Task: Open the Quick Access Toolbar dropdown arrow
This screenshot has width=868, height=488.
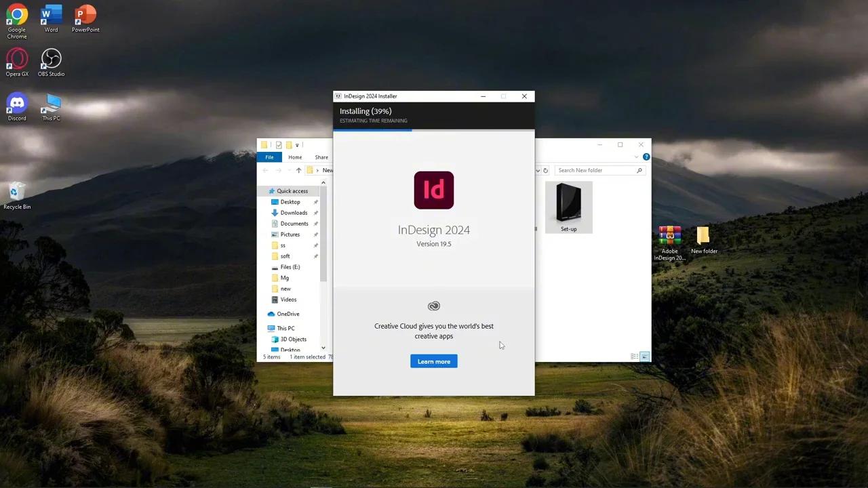Action: pos(297,144)
